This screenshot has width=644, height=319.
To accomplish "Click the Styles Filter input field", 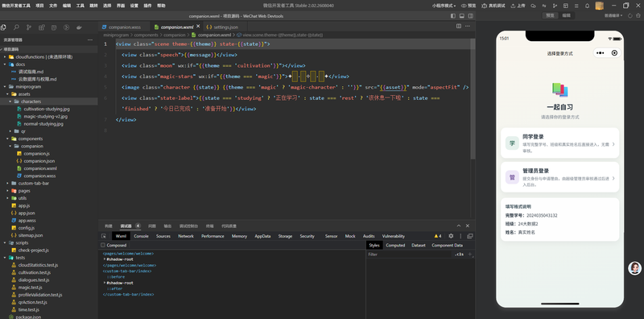I will [409, 255].
